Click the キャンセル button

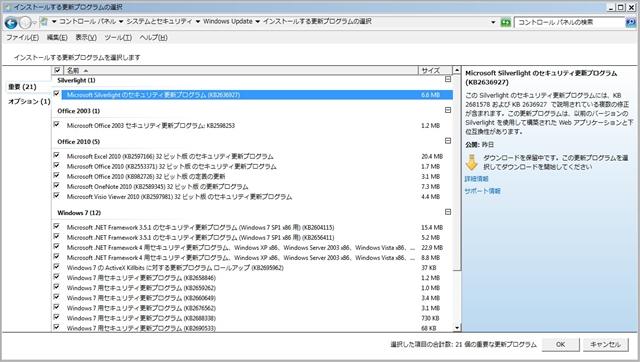pyautogui.click(x=605, y=344)
